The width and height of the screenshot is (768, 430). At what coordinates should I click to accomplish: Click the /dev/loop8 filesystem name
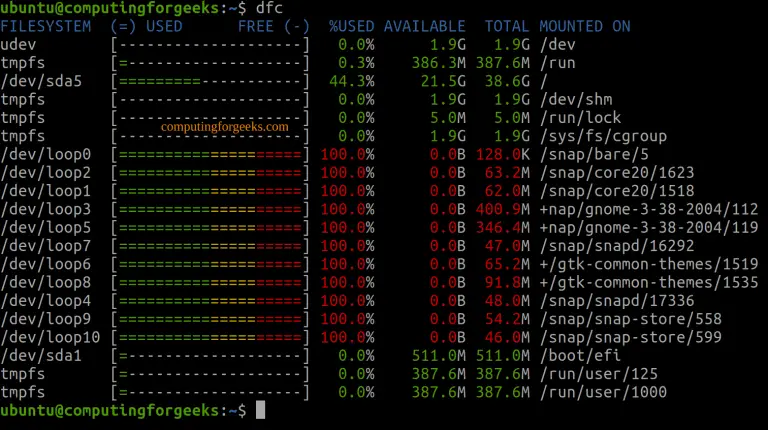coord(46,283)
